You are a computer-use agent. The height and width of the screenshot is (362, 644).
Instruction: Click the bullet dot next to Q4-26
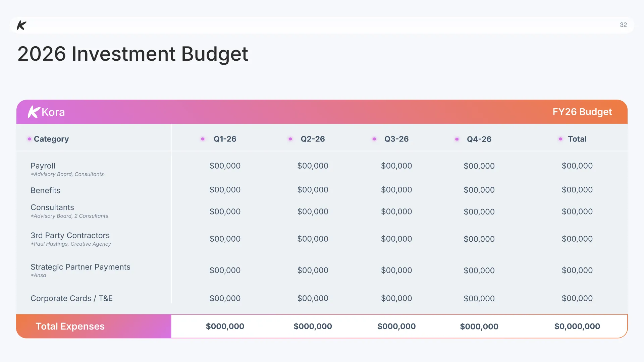[457, 139]
